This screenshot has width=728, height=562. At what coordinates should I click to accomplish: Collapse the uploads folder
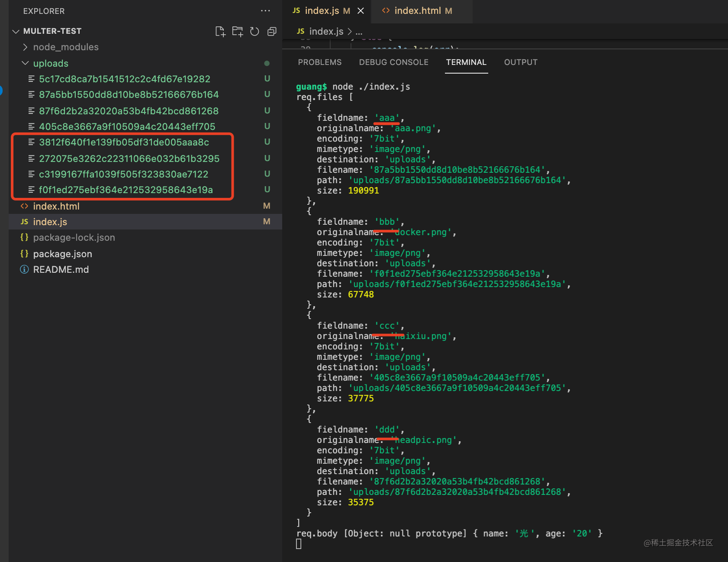tap(25, 63)
